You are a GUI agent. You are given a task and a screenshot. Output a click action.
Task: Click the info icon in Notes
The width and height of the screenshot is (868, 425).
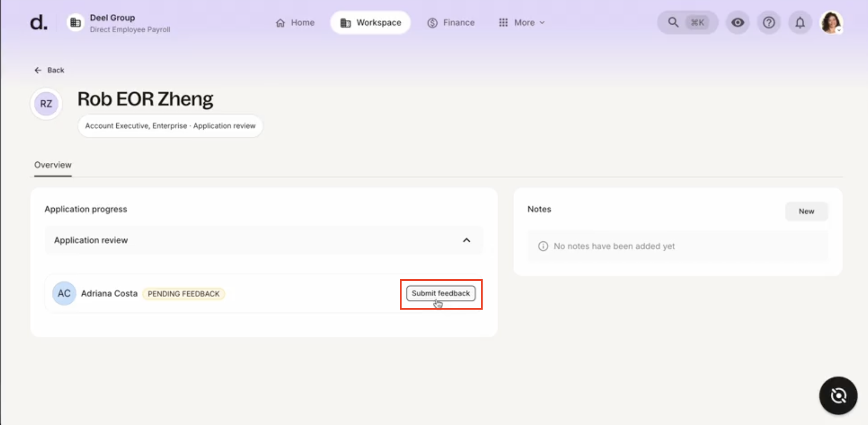click(543, 246)
